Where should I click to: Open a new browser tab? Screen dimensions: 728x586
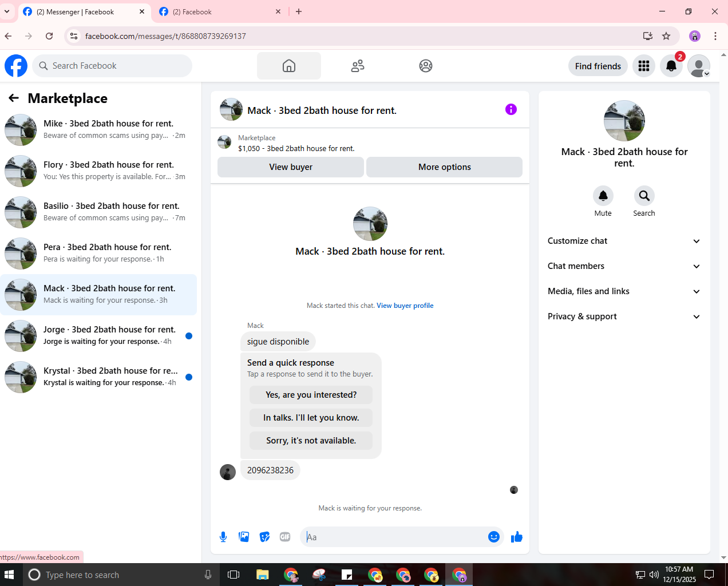[299, 11]
